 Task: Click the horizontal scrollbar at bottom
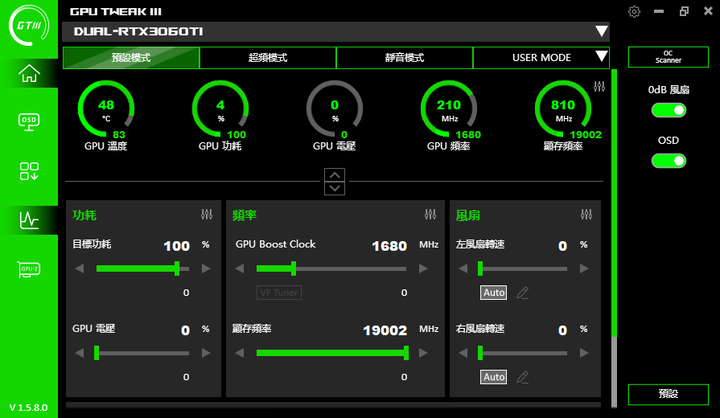pyautogui.click(x=333, y=405)
